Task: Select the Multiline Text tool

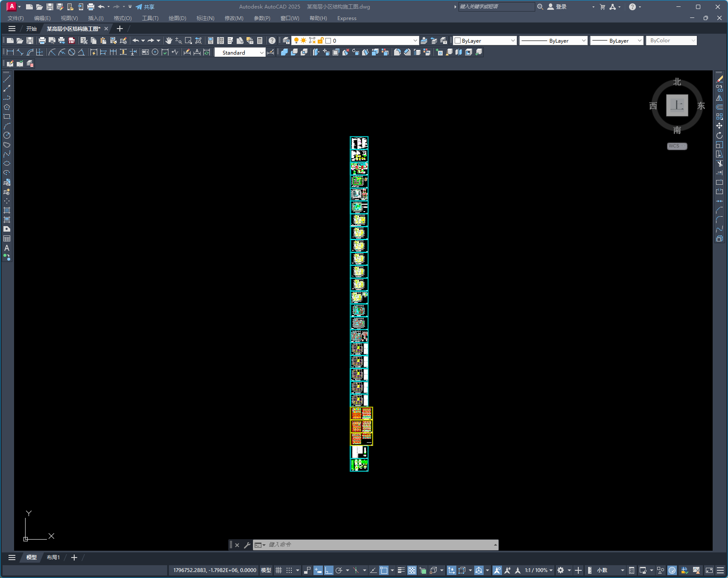Action: pos(7,248)
